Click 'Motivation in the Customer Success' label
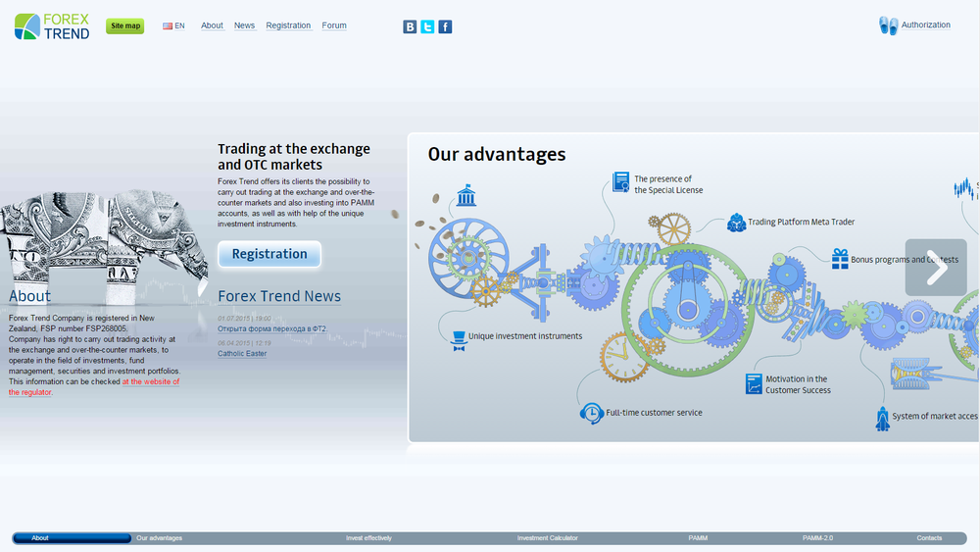Viewport: 980px width, 552px height. [798, 384]
